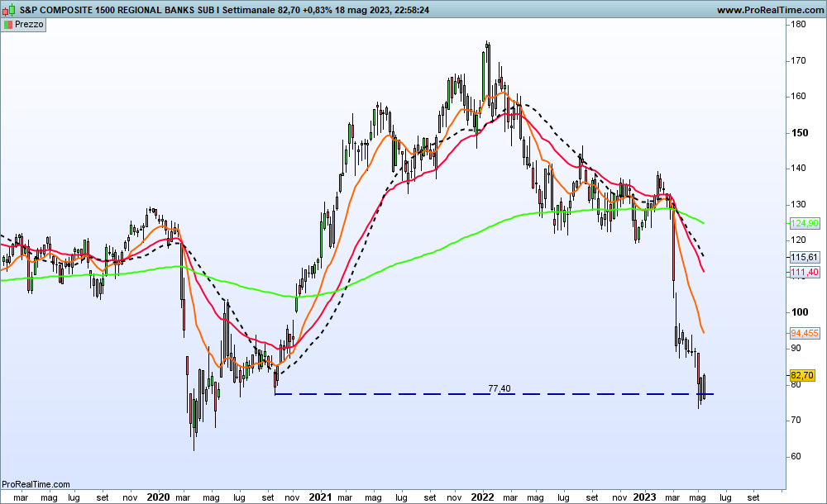Click the ProRealTime.com label at bottom left
The height and width of the screenshot is (504, 827).
pyautogui.click(x=36, y=484)
